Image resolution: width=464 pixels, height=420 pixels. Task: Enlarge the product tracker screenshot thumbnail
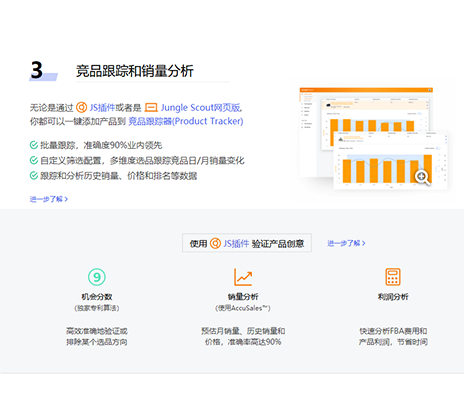click(373, 139)
